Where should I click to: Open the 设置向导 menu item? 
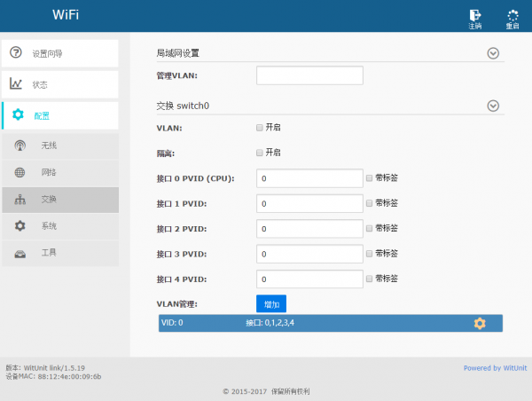pos(60,53)
